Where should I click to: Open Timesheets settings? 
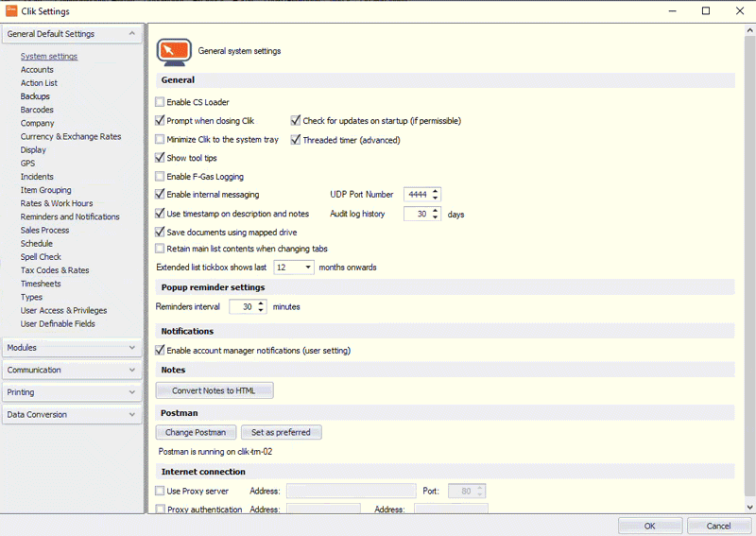click(x=41, y=284)
